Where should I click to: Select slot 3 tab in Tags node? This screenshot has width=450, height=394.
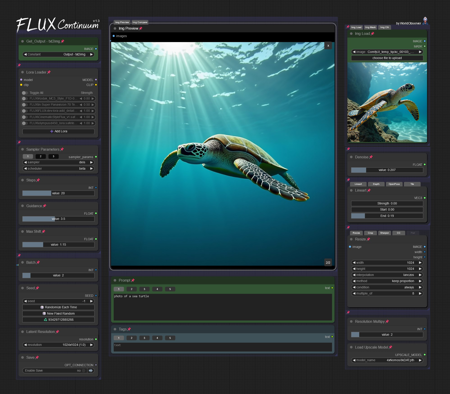(144, 338)
